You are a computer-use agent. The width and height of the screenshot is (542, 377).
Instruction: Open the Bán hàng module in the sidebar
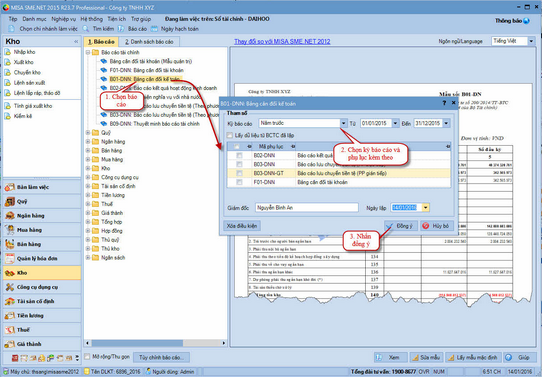coord(42,244)
